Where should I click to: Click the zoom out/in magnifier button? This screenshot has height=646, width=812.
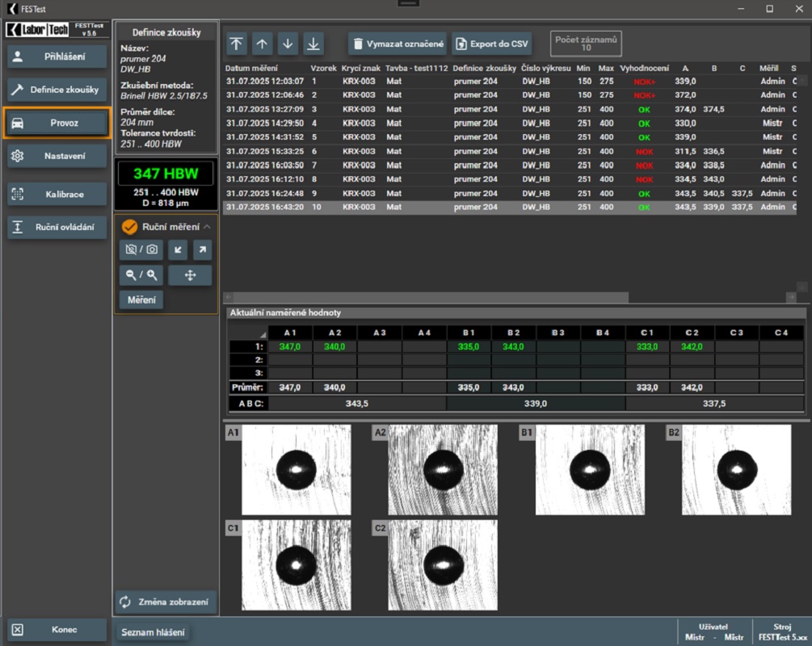141,275
